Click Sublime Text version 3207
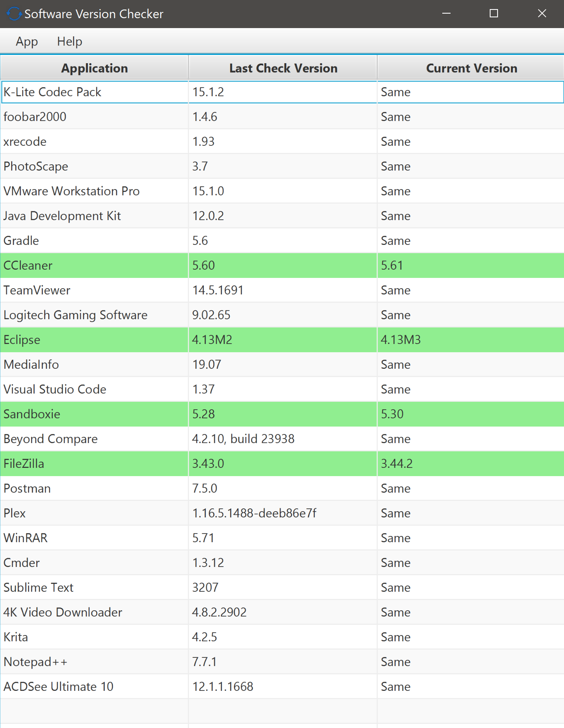The height and width of the screenshot is (728, 564). click(283, 588)
